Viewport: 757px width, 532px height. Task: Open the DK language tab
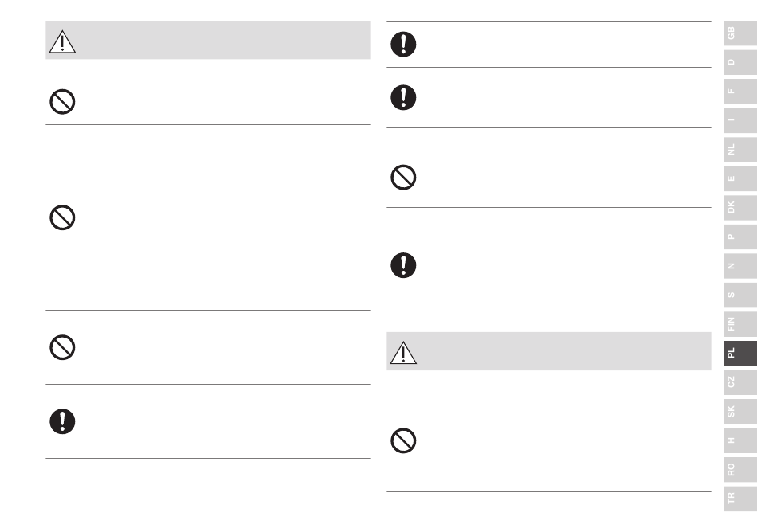tap(740, 207)
